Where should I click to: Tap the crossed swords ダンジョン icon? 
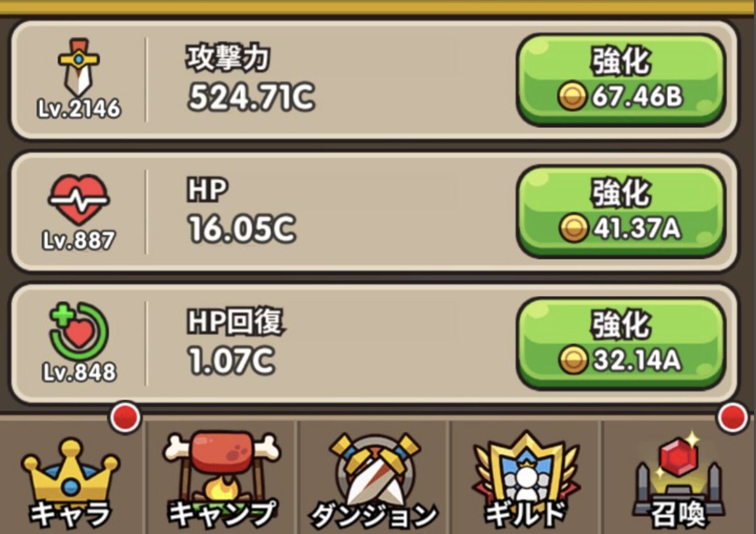click(374, 467)
